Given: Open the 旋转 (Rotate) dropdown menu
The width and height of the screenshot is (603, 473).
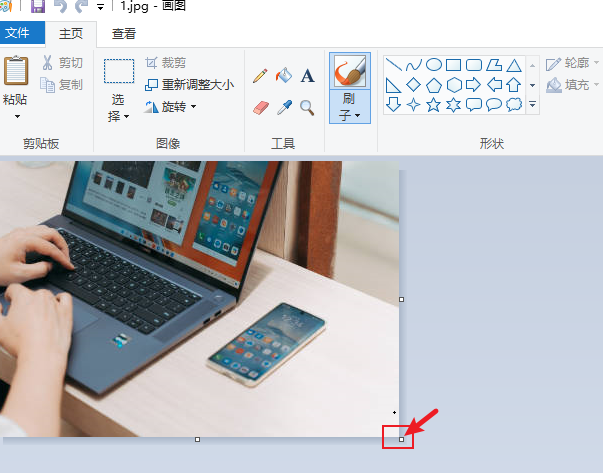Looking at the screenshot, I should pos(170,106).
